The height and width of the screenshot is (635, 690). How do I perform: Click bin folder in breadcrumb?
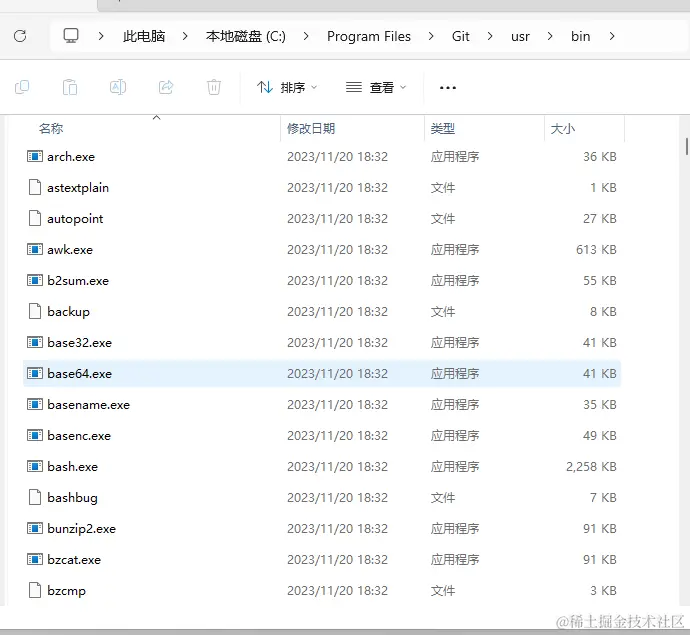click(580, 36)
